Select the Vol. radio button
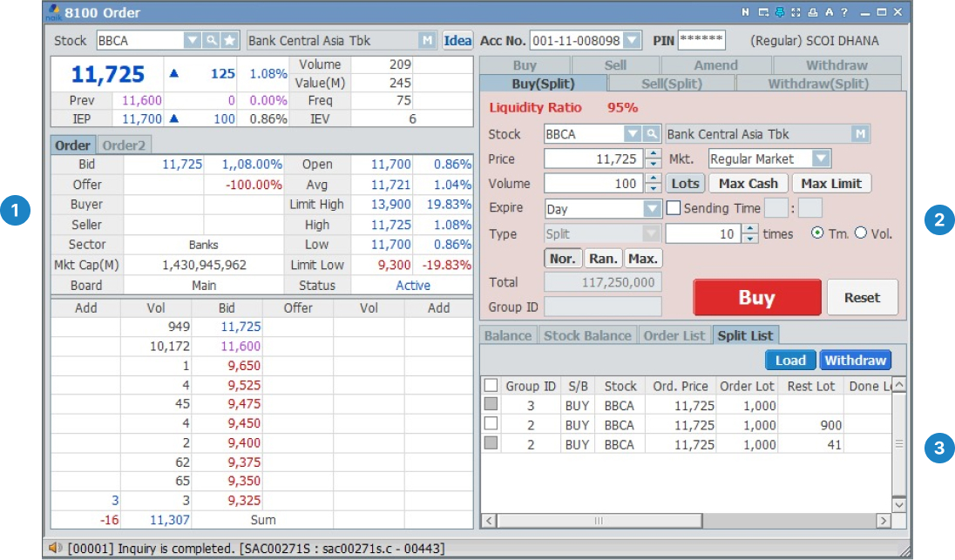Screen dimensions: 955x560 pyautogui.click(x=860, y=233)
